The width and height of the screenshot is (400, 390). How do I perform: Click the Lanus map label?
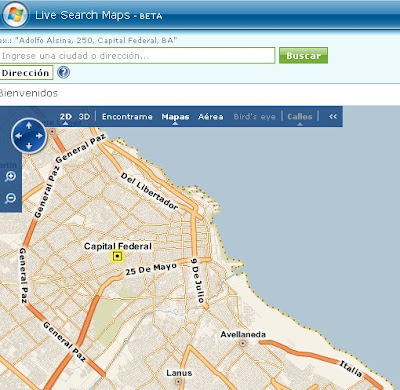point(179,373)
